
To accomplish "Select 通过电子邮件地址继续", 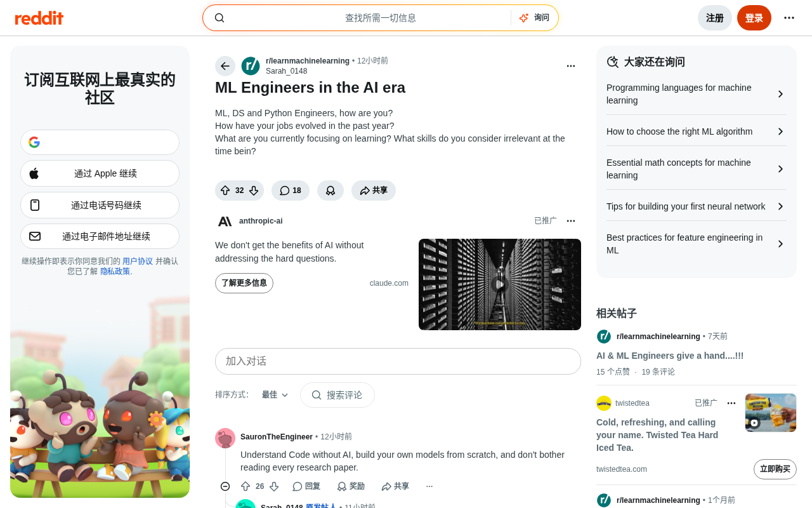I will (x=100, y=236).
